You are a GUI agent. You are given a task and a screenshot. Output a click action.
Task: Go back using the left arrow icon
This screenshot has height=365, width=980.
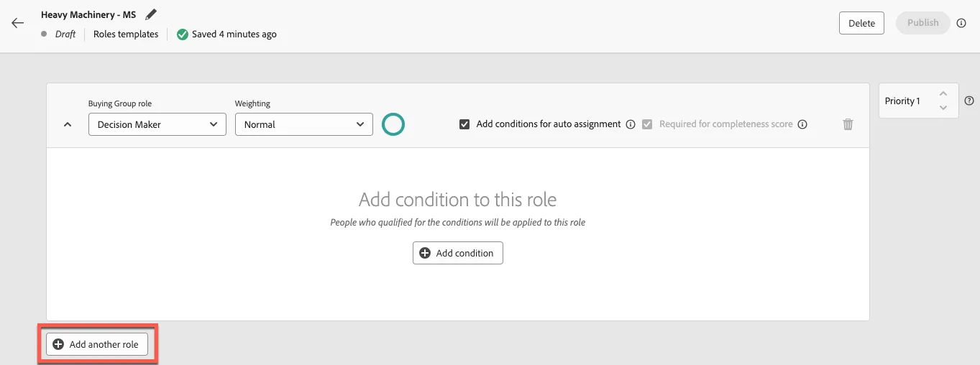[18, 23]
